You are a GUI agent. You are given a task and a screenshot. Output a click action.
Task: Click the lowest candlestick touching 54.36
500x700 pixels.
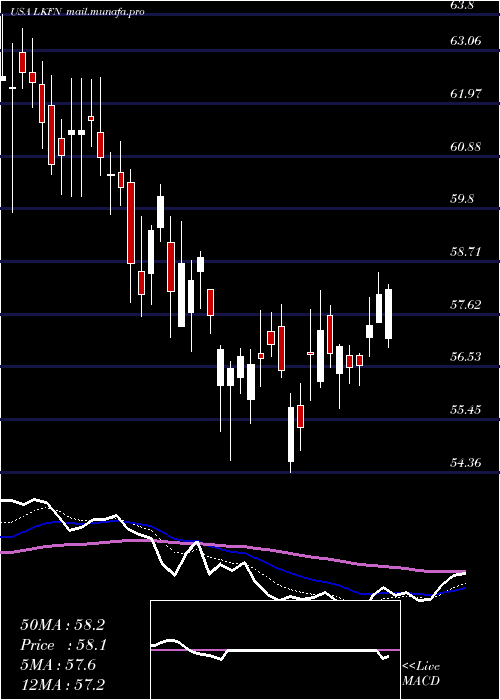[291, 433]
